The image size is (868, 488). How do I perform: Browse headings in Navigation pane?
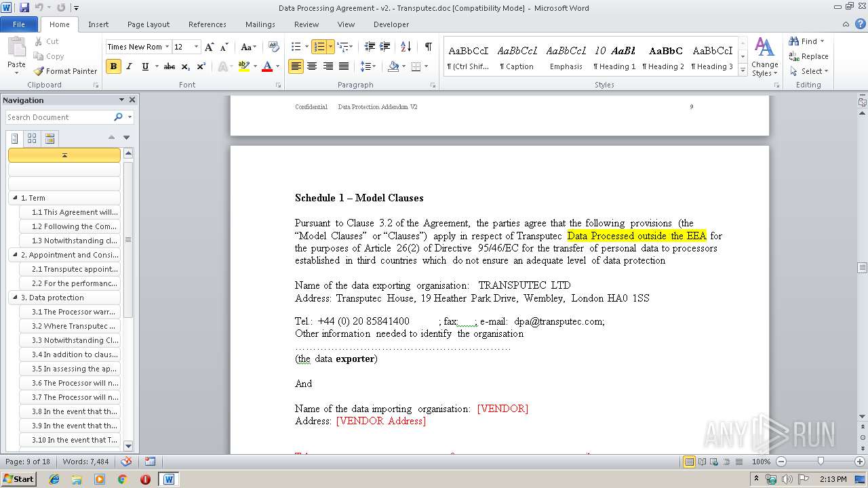tap(15, 138)
